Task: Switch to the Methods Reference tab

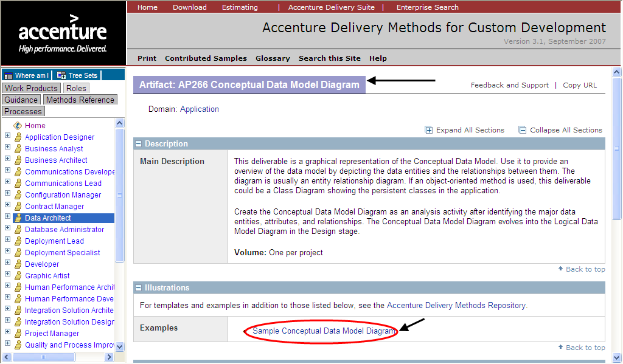Action: [x=80, y=100]
